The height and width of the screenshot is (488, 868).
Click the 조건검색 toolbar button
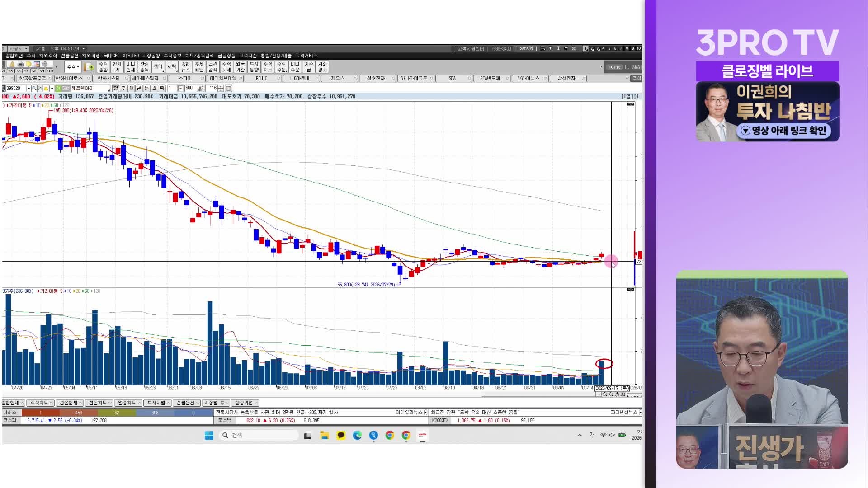[213, 67]
